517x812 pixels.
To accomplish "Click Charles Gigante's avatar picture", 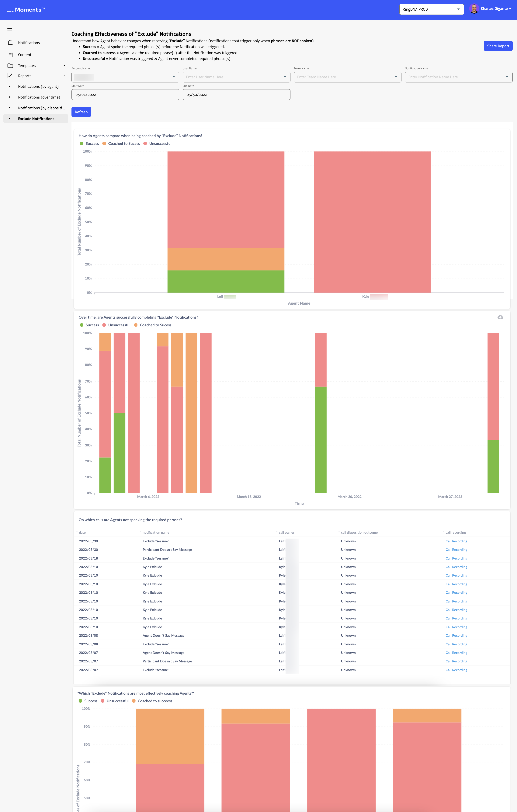I will (x=474, y=9).
